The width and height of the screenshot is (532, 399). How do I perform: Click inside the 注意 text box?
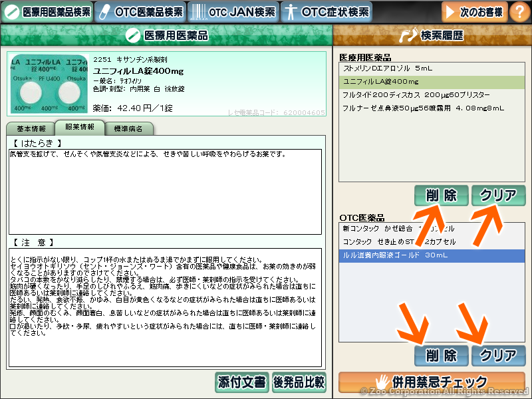click(x=165, y=307)
